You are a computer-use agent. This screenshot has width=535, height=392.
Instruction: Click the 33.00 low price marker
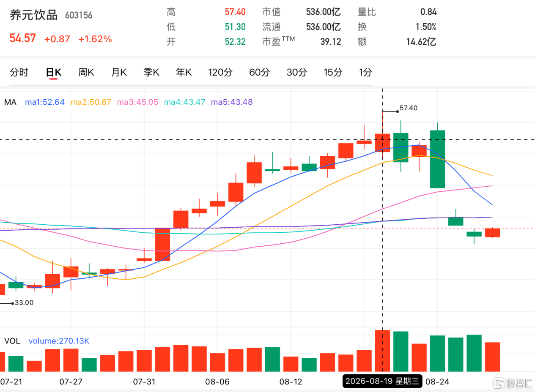point(24,302)
